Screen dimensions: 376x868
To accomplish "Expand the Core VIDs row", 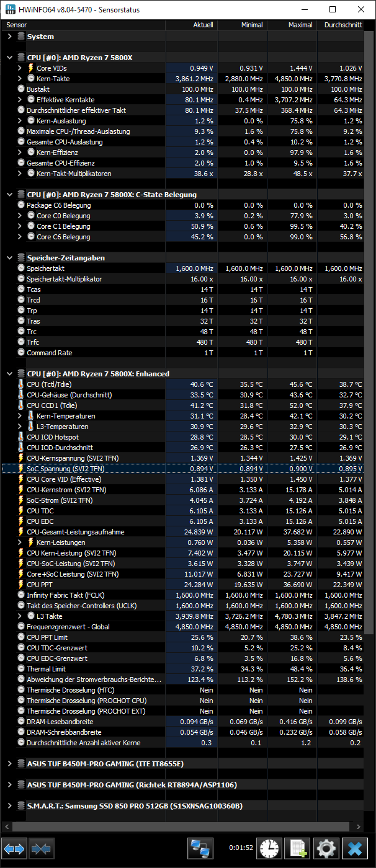I will [x=20, y=68].
